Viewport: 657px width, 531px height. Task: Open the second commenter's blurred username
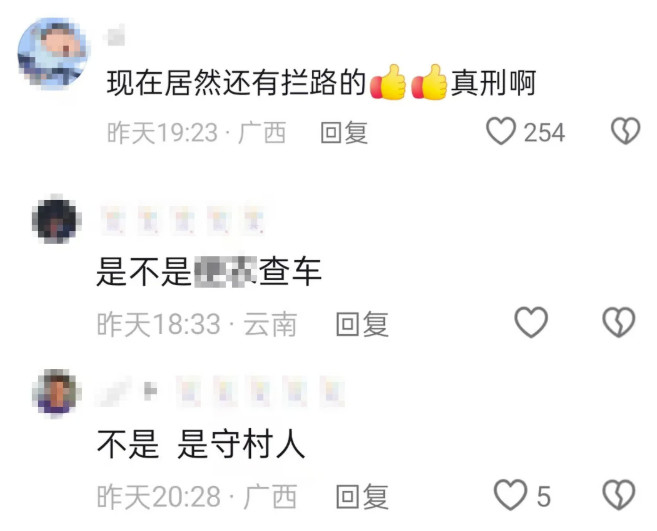click(183, 220)
